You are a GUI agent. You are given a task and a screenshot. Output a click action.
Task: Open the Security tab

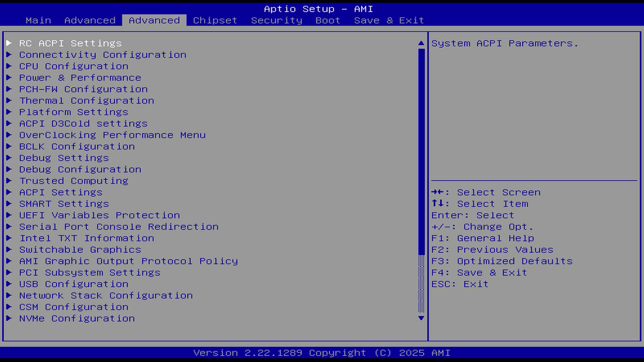click(x=276, y=20)
